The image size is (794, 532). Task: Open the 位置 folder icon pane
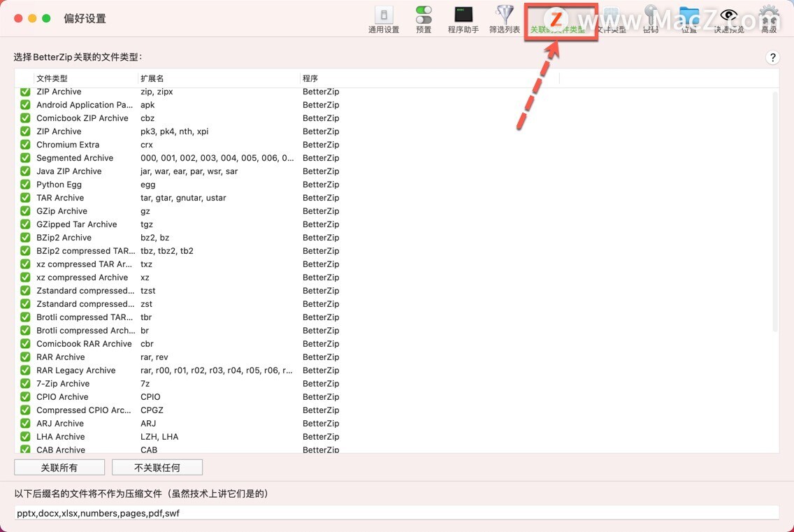click(x=689, y=20)
